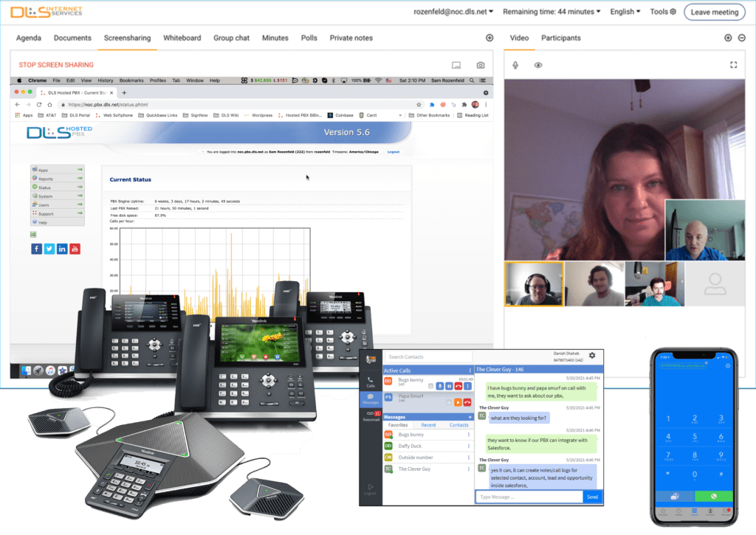Toggle the eye visibility icon in Video panel

[x=538, y=65]
